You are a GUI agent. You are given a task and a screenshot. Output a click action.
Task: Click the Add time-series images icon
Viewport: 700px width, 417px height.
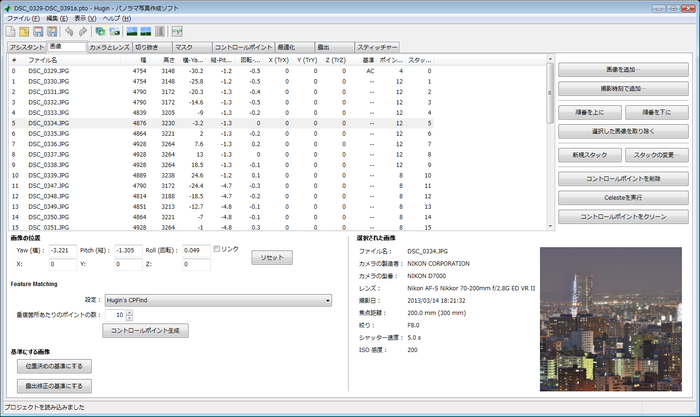(x=115, y=31)
